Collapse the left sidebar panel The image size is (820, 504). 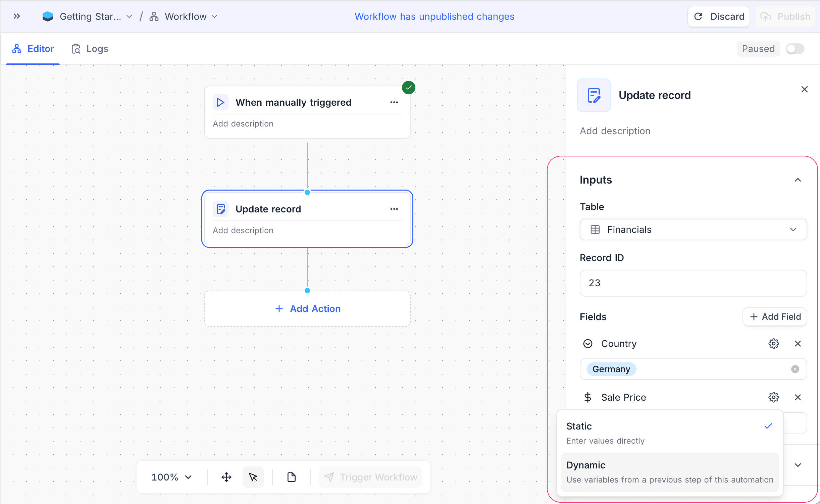tap(16, 16)
